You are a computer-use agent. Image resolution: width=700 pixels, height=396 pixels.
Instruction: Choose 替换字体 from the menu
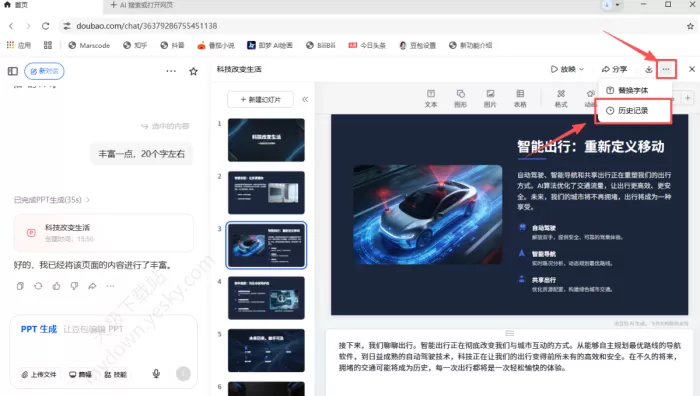633,90
